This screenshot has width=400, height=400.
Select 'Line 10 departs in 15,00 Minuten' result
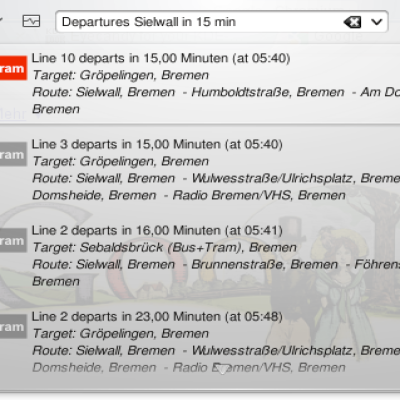[x=200, y=84]
